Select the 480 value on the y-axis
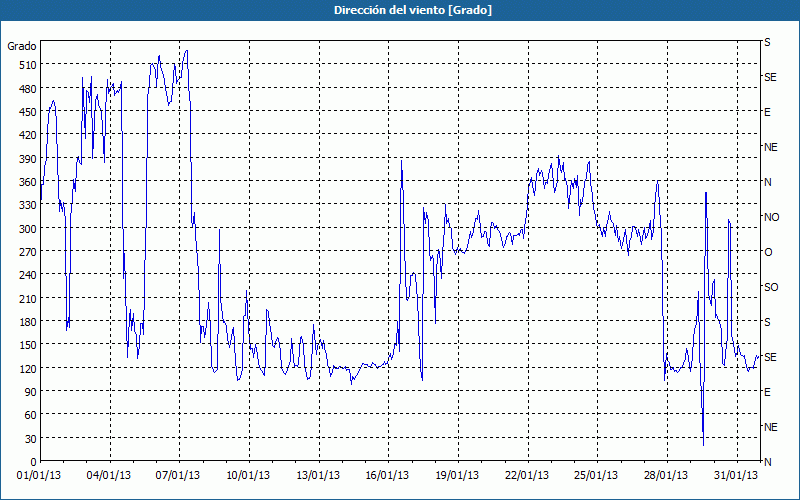 [28, 89]
